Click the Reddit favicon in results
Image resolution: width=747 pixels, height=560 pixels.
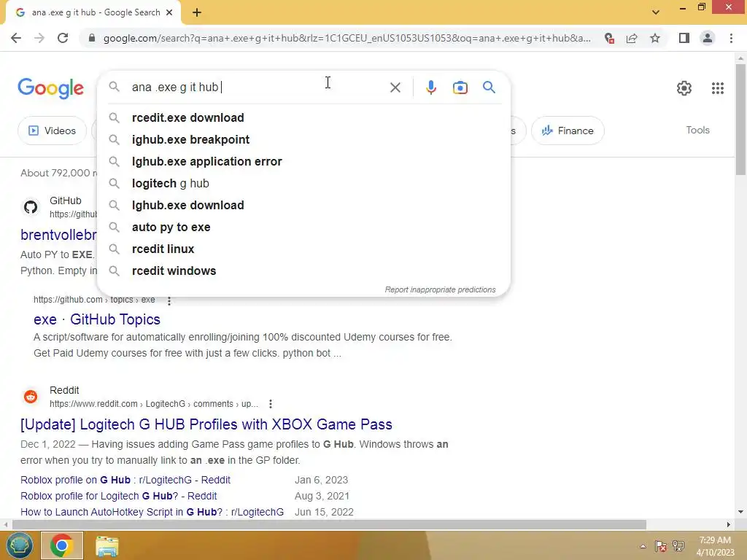31,396
